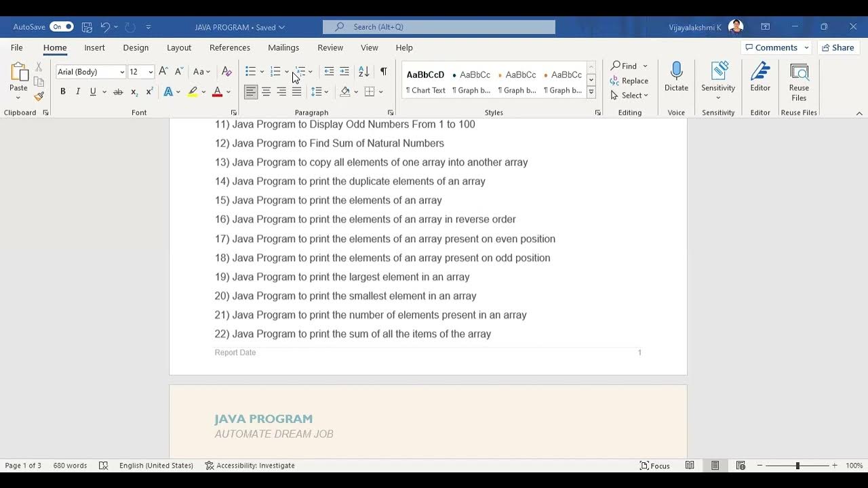868x488 pixels.
Task: Open the font name dropdown
Action: [x=122, y=72]
